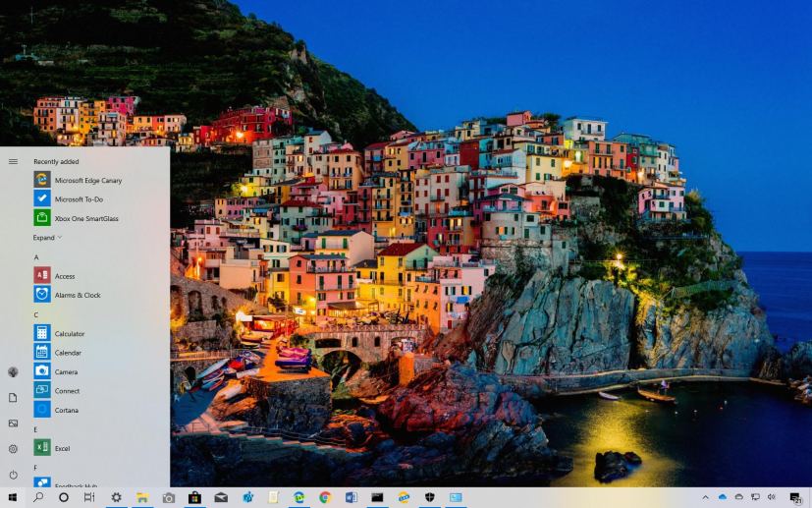The width and height of the screenshot is (812, 508).
Task: Open Documents from the Start sidebar
Action: [13, 398]
